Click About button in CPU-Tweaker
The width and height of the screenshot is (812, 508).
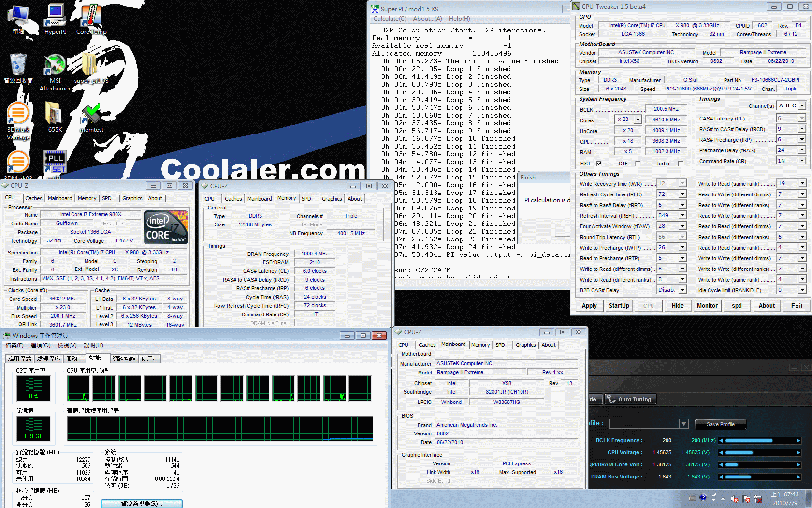pyautogui.click(x=766, y=306)
